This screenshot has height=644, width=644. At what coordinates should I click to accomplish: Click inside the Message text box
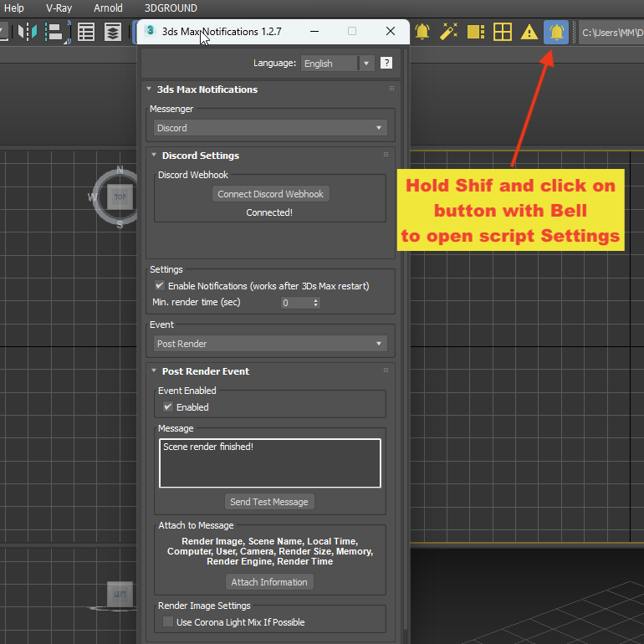[270, 463]
